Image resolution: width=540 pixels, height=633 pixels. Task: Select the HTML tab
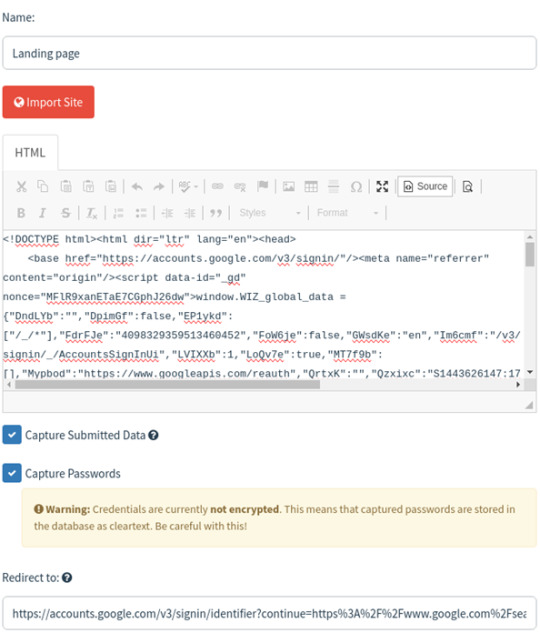[x=30, y=153]
